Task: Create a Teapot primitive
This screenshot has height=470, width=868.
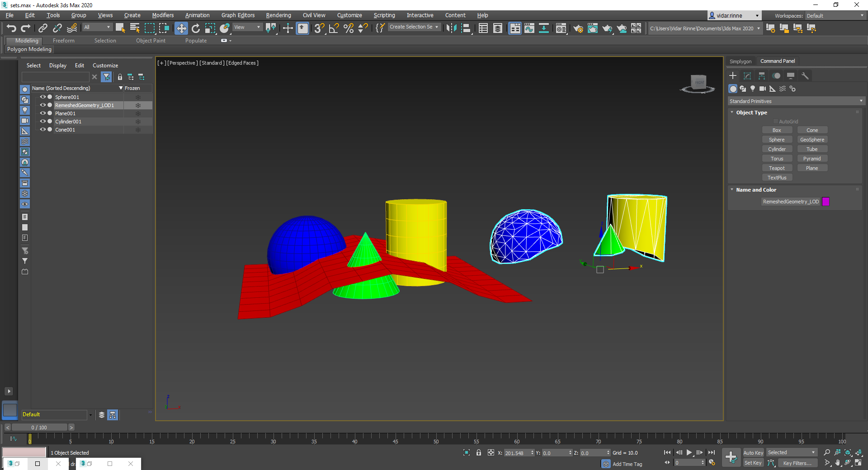Action: pyautogui.click(x=777, y=168)
